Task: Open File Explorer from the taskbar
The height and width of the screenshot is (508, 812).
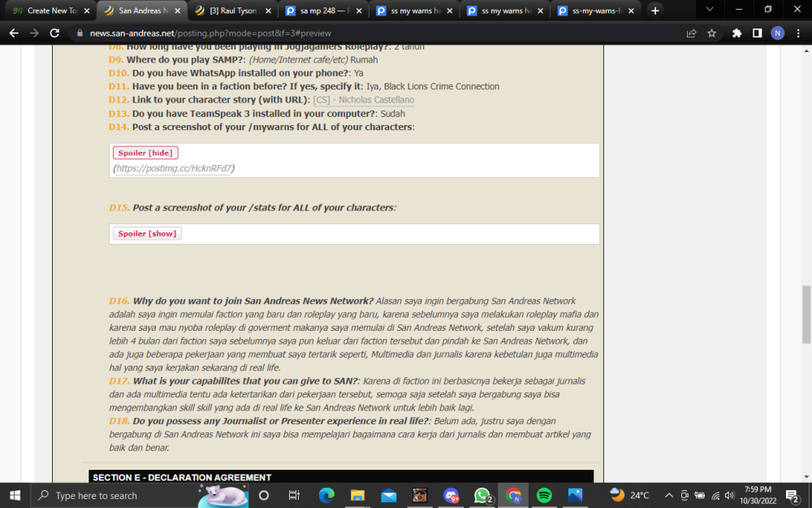Action: [x=357, y=496]
